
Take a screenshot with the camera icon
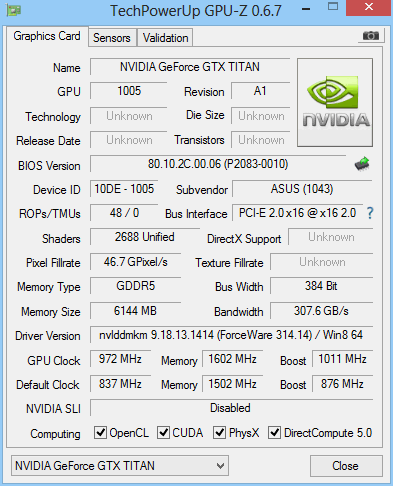[x=371, y=35]
